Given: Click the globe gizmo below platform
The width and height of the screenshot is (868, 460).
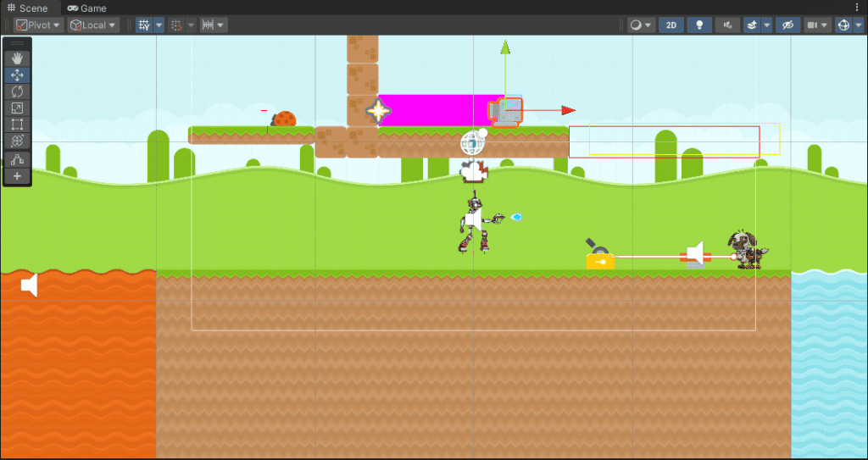Looking at the screenshot, I should coord(474,142).
